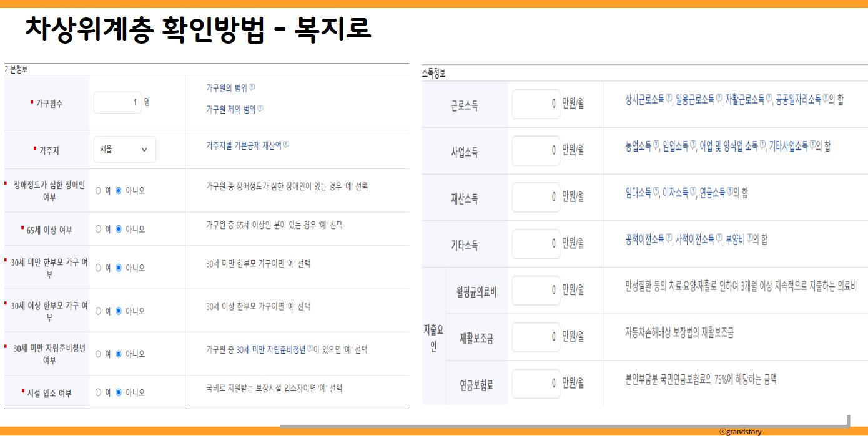The height and width of the screenshot is (436, 868).
Task: Select 예 for 30세 미만 한부모 가구
Action: pyautogui.click(x=98, y=268)
